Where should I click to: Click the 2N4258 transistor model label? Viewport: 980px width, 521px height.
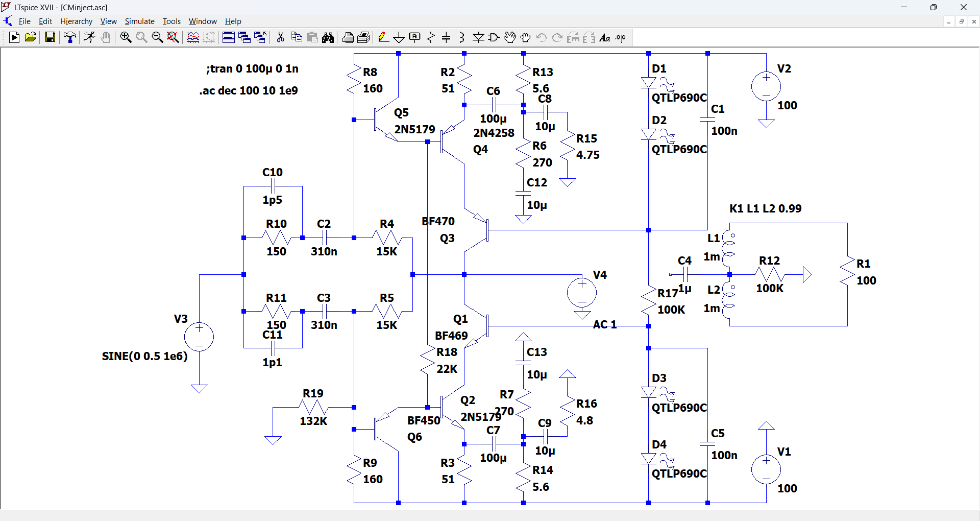[x=494, y=133]
